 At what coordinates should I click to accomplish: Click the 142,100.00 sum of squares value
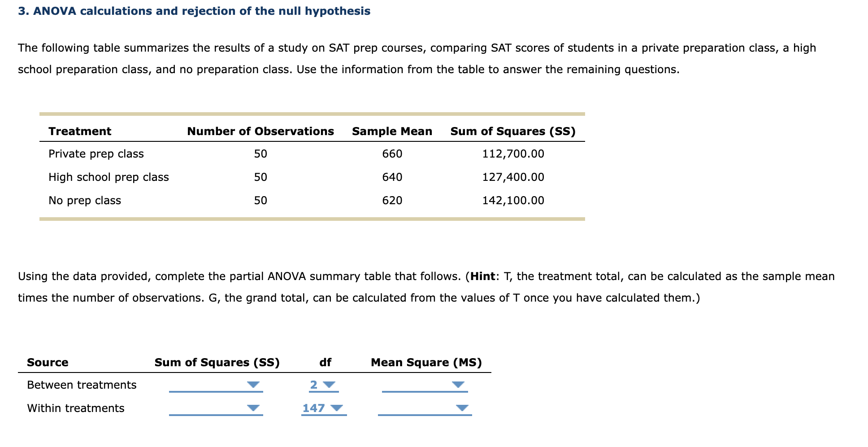tap(513, 201)
